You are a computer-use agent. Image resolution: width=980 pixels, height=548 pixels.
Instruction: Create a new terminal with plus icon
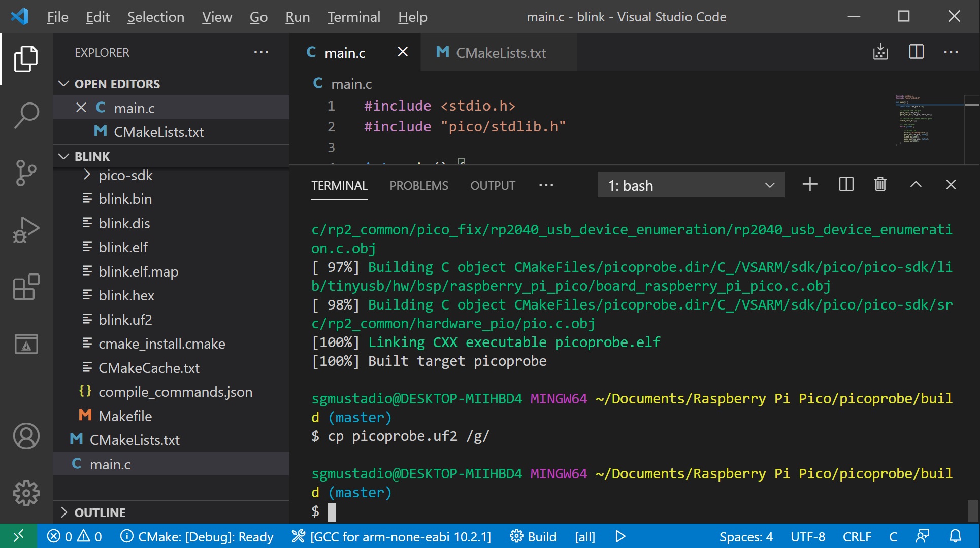tap(810, 185)
